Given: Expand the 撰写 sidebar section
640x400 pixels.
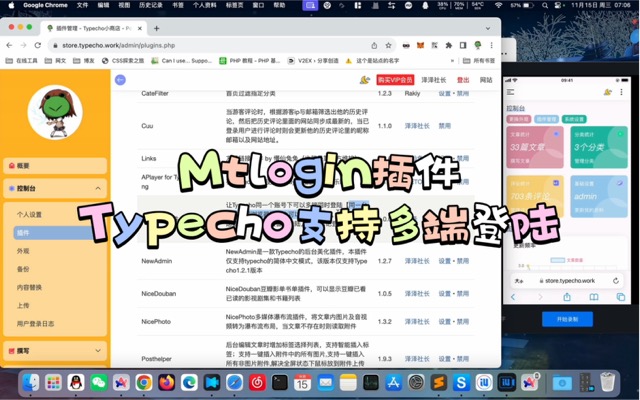Looking at the screenshot, I should click(98, 350).
